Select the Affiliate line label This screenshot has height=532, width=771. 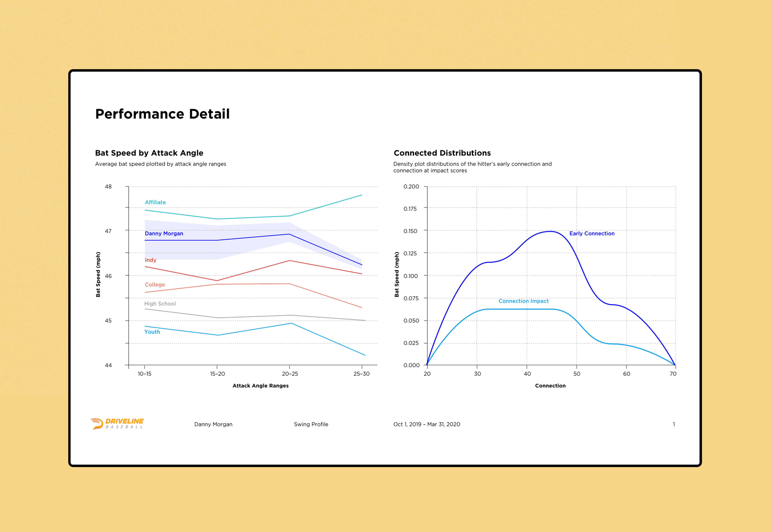pos(155,202)
